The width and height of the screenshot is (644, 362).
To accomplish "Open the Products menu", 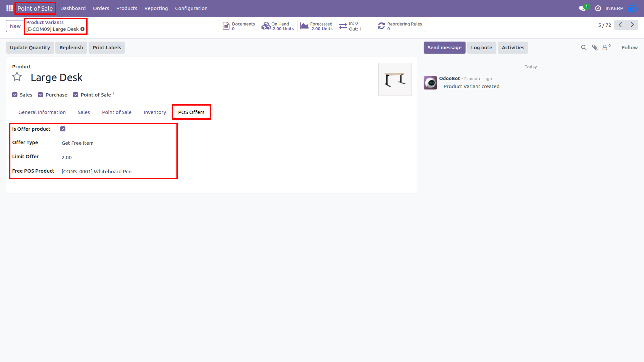I will point(126,8).
